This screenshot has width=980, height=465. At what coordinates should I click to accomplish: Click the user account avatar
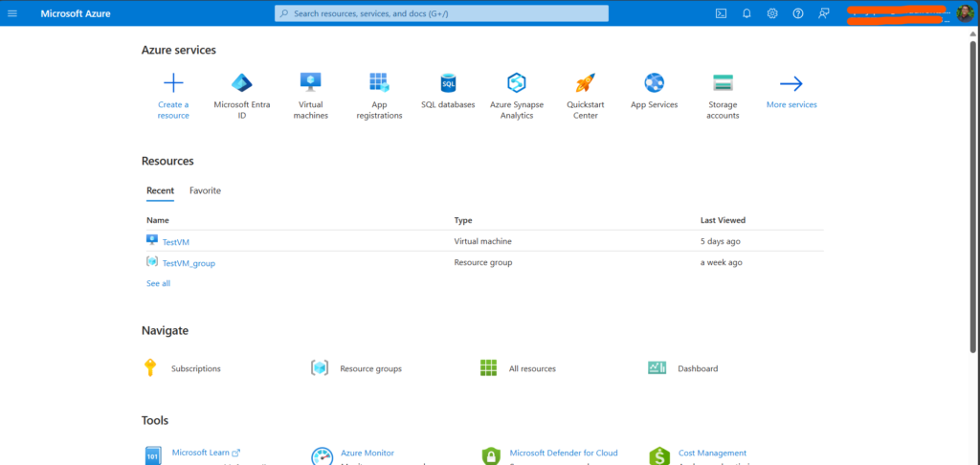(965, 13)
